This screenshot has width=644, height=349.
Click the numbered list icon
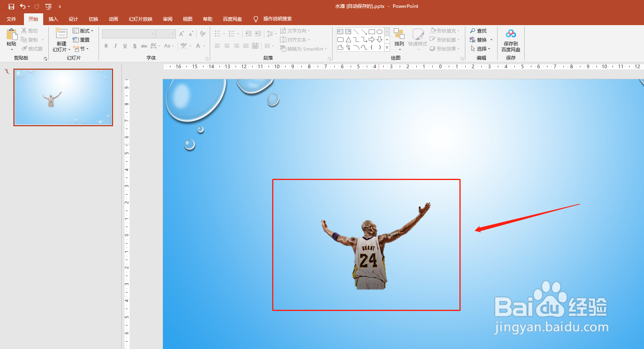(x=232, y=34)
